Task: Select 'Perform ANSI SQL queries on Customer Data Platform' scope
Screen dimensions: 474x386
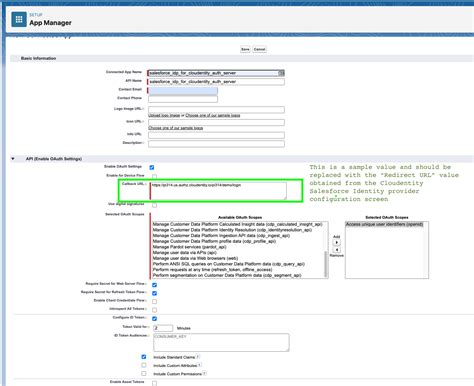Action: point(229,264)
